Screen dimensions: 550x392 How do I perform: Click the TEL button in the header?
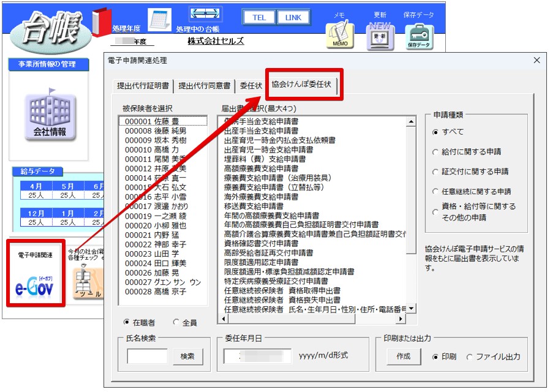[x=259, y=18]
